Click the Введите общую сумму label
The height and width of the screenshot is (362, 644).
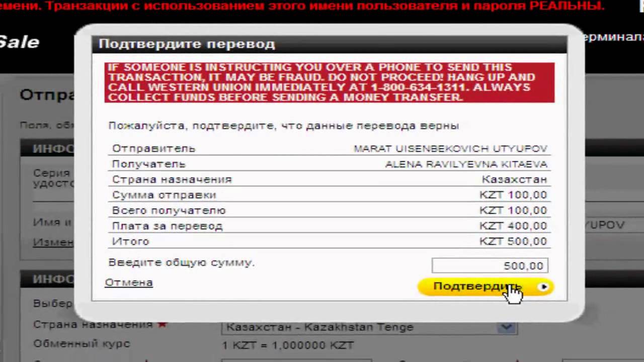tap(181, 262)
